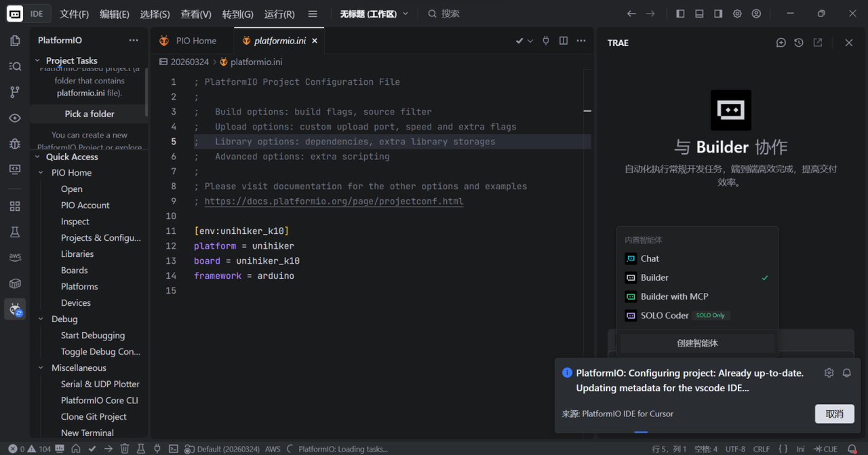Open the docs.platformio.org projectconf link
868x455 pixels.
tap(334, 201)
